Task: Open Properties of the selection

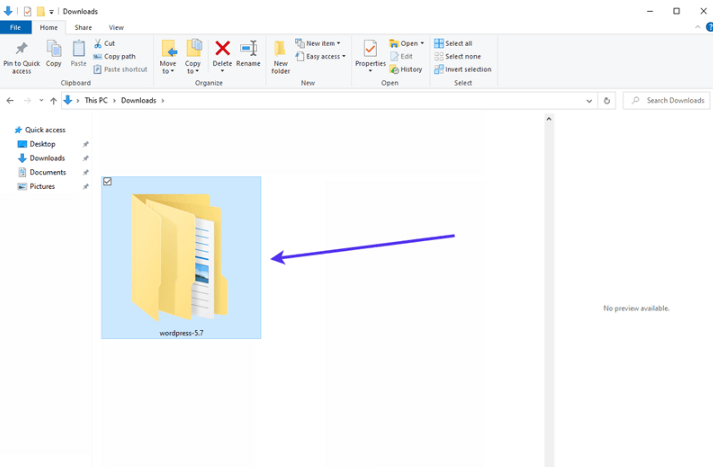Action: (x=370, y=56)
